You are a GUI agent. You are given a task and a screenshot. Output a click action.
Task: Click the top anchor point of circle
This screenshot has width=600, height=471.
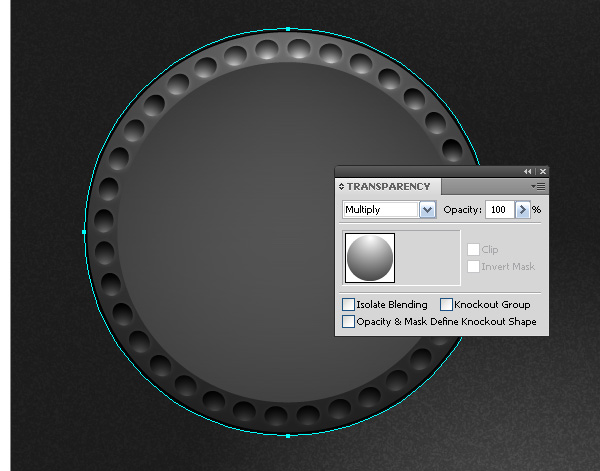(x=288, y=29)
